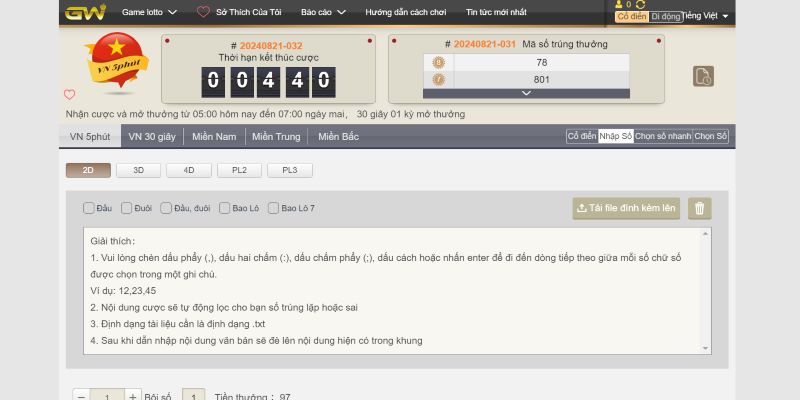Click the user account icon
The width and height of the screenshot is (800, 400).
(x=619, y=5)
